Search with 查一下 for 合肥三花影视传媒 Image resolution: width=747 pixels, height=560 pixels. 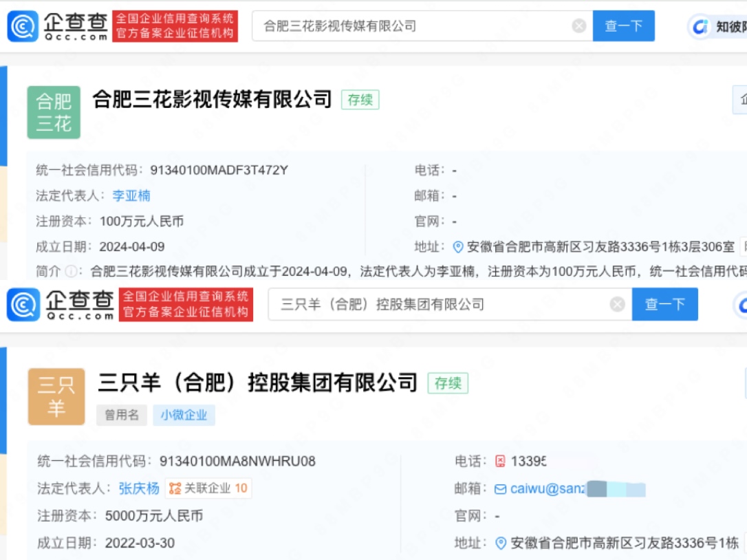point(623,26)
